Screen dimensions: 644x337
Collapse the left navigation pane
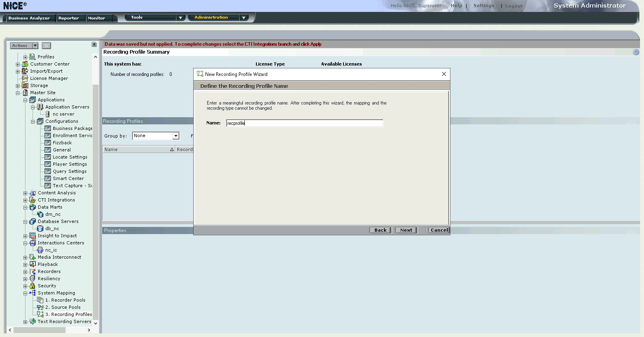pyautogui.click(x=94, y=45)
